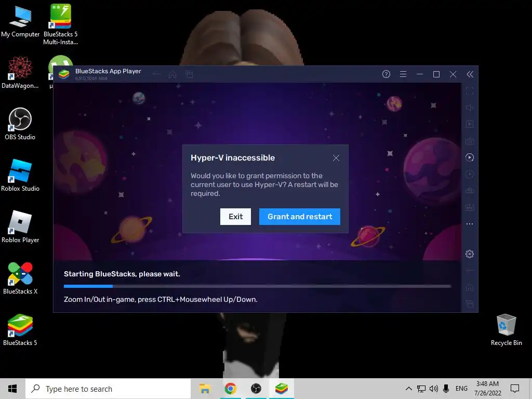Open notification center icon
532x399 pixels.
[x=515, y=389]
